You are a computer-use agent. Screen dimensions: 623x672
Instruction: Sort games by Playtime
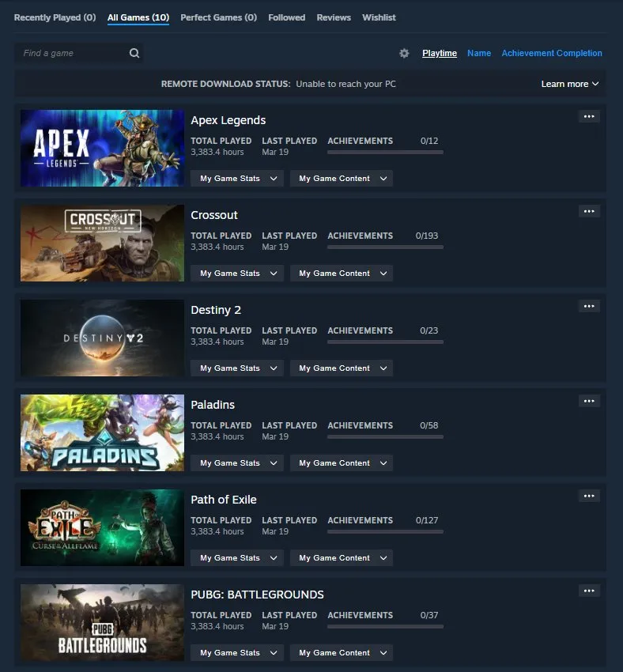[x=440, y=53]
